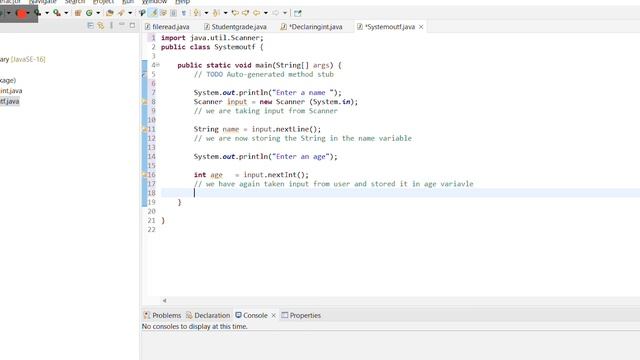Click the greyed Forward navigation arrow

tap(276, 13)
